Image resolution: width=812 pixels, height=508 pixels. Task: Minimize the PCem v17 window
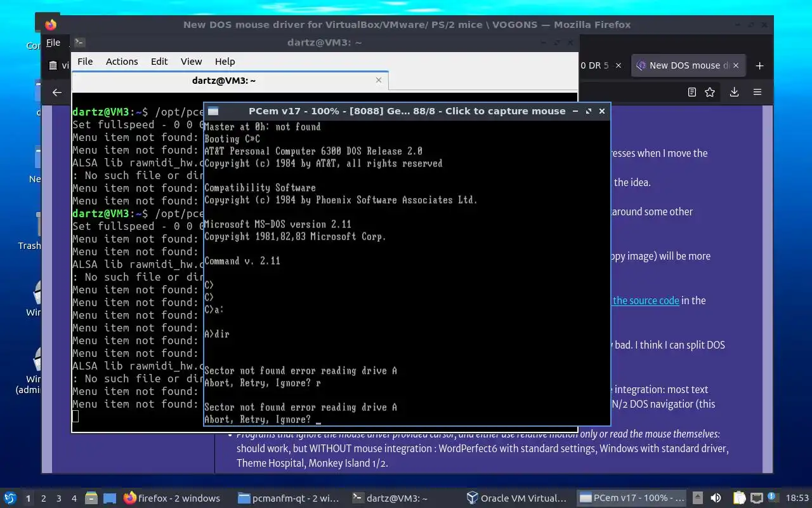(x=575, y=111)
